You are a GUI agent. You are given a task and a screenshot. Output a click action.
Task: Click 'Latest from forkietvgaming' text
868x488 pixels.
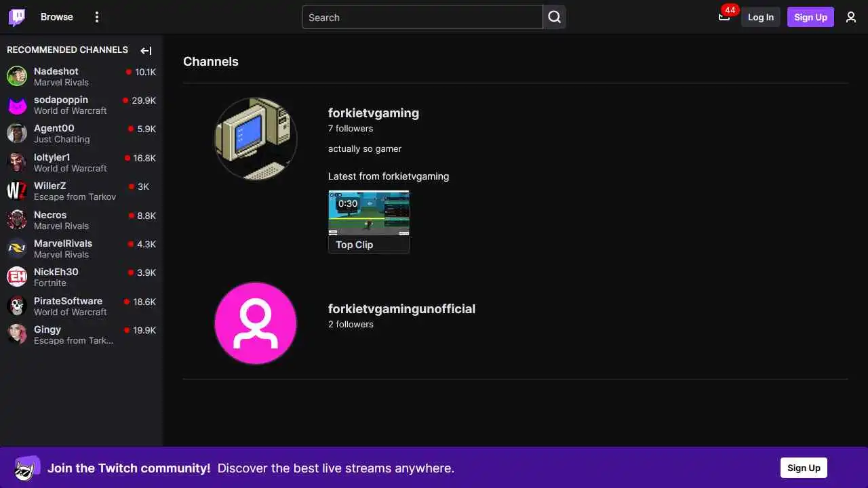click(389, 176)
